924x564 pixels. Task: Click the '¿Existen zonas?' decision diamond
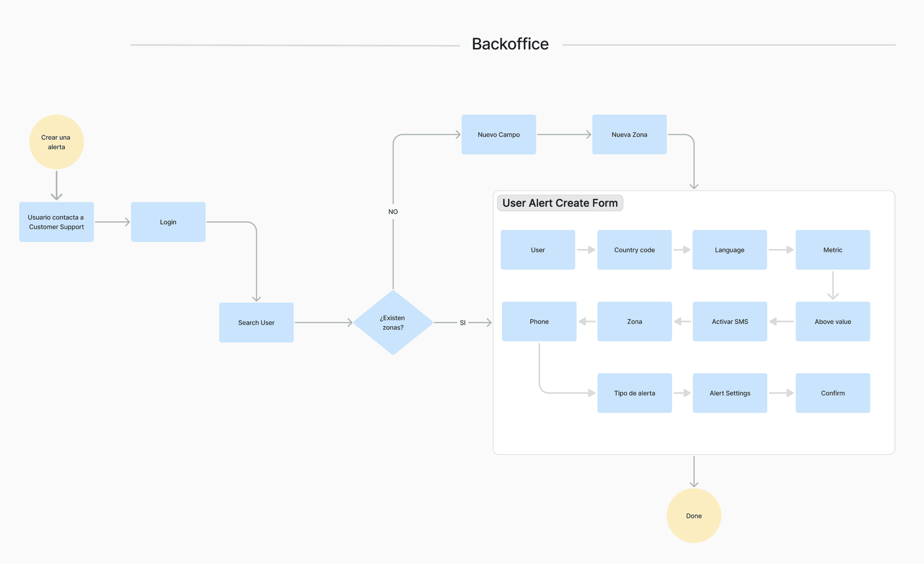tap(393, 322)
